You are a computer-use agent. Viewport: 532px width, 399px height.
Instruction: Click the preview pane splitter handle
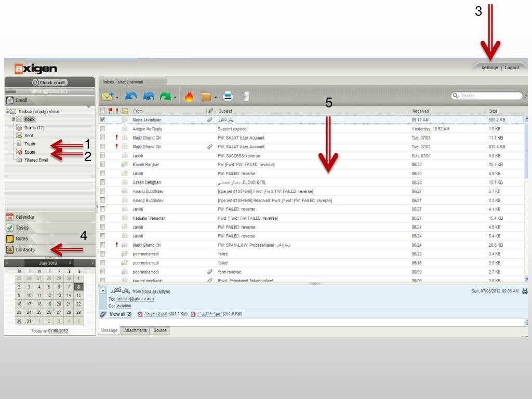click(314, 283)
